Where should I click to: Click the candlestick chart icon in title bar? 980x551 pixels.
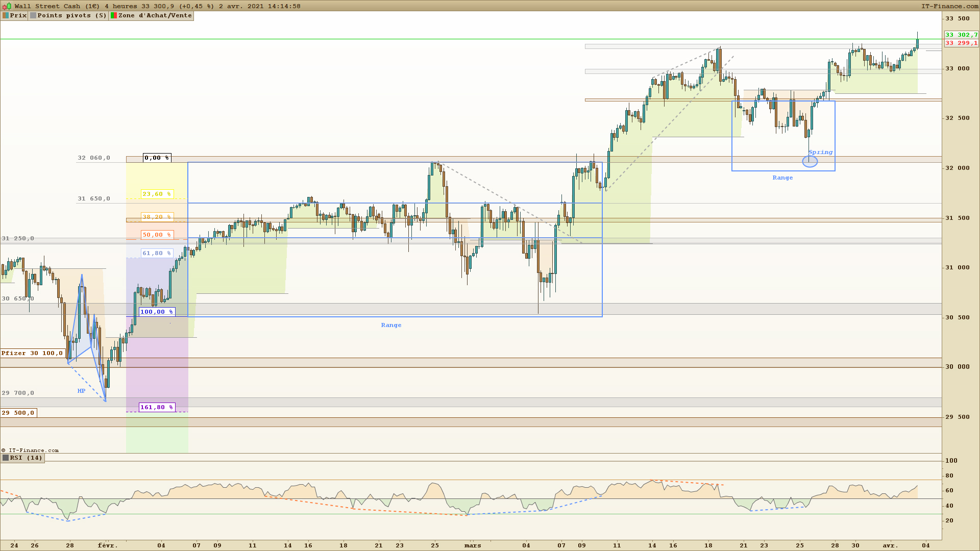[7, 6]
